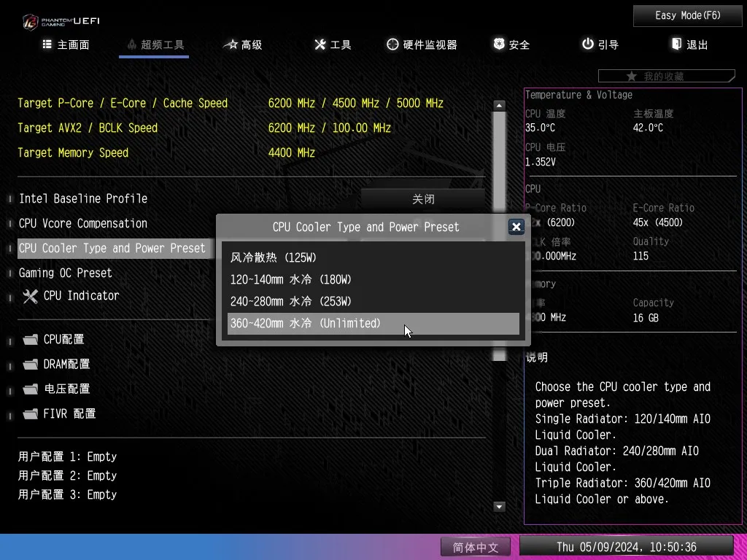
Task: Select Intel Baseline Profile row
Action: (83, 198)
